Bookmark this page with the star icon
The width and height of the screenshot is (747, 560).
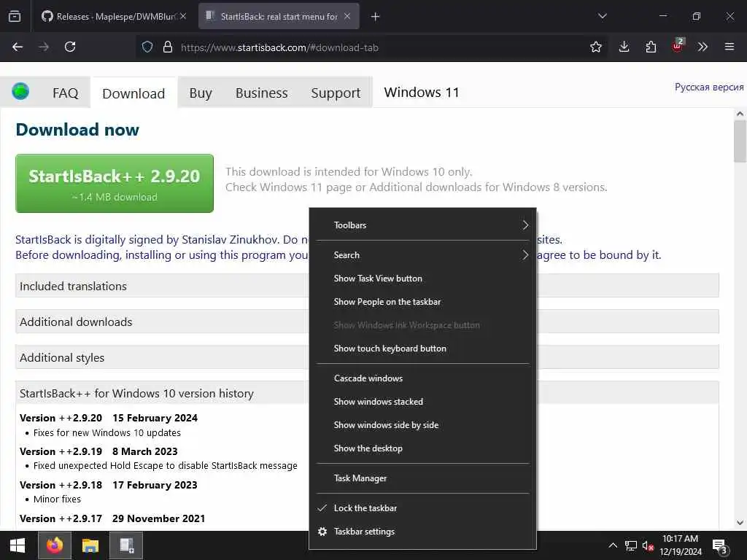[x=595, y=47]
